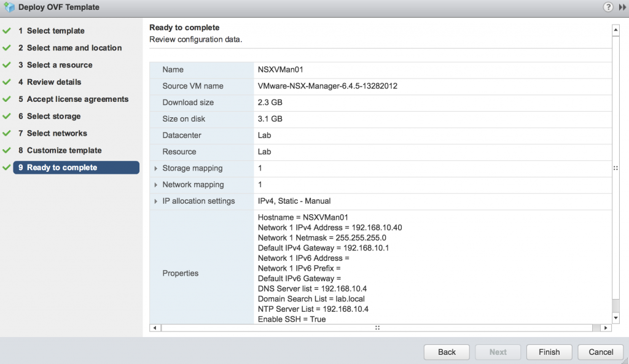Click the Name value NSXVMan01
This screenshot has height=364, width=629.
(280, 70)
